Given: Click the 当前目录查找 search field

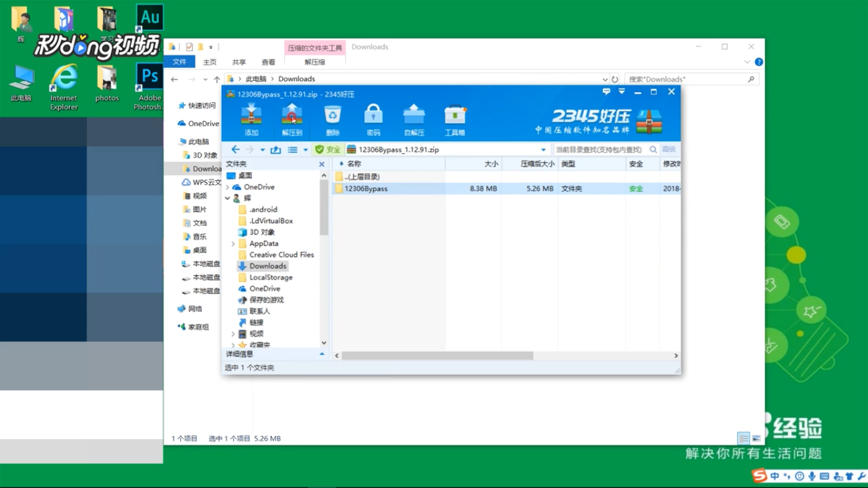Looking at the screenshot, I should pyautogui.click(x=600, y=149).
